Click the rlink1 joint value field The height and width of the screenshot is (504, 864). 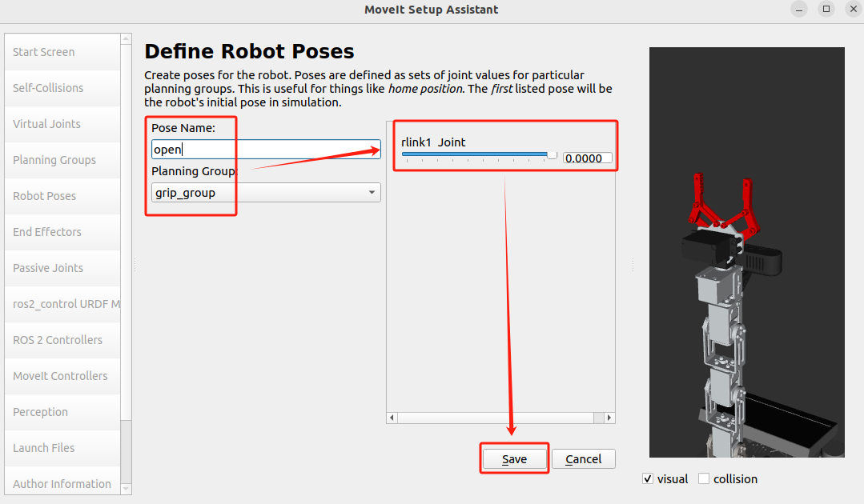click(x=588, y=158)
